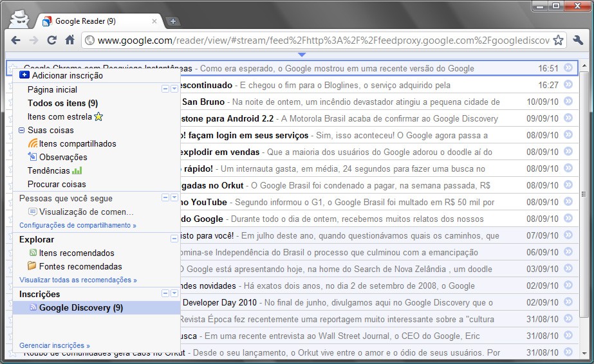
Task: Open the Wall Street Journal CEO item
Action: (379, 336)
